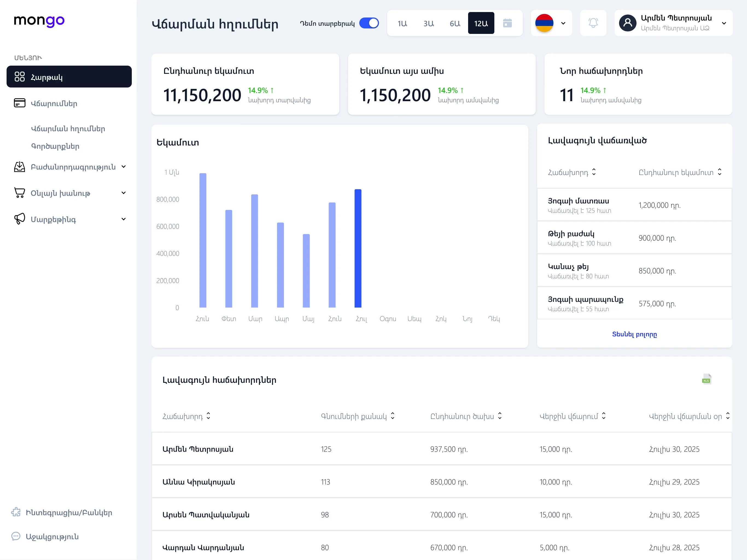Click the Թեյի բաժակ product row
747x560 pixels.
pyautogui.click(x=634, y=238)
